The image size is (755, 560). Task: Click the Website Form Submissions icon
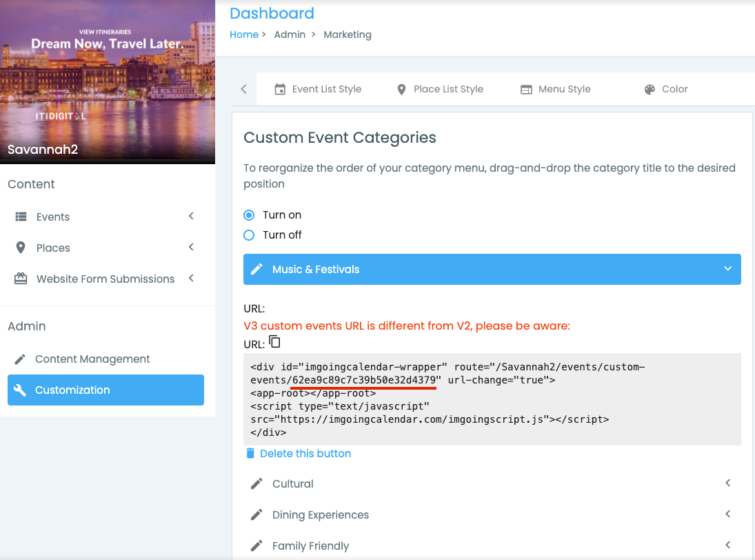(21, 279)
